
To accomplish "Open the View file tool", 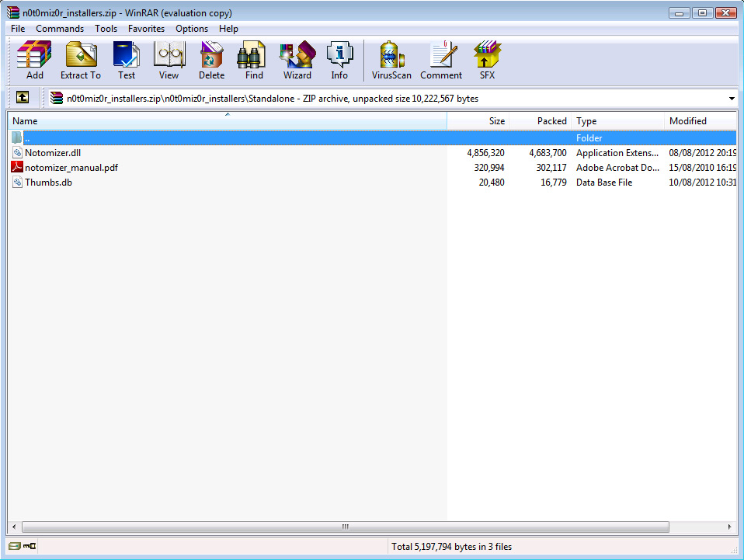I will [169, 61].
